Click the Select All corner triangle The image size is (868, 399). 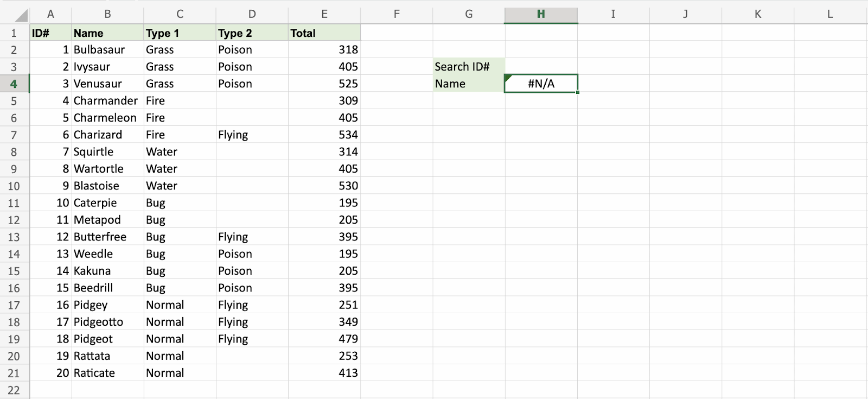click(x=21, y=15)
